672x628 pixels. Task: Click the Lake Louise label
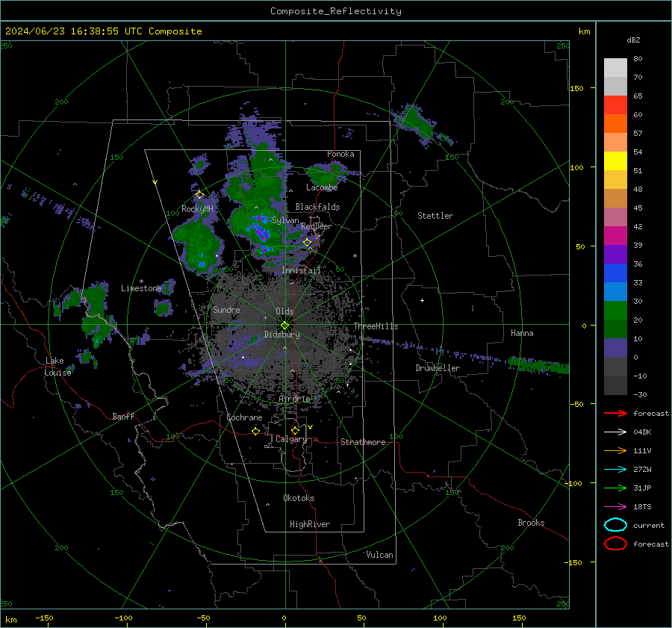57,367
